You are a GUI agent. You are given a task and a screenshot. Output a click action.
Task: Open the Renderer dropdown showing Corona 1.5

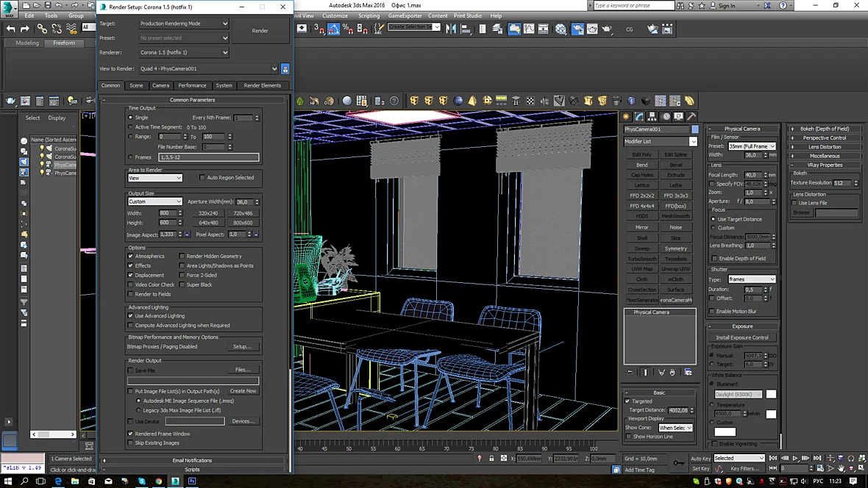(184, 53)
